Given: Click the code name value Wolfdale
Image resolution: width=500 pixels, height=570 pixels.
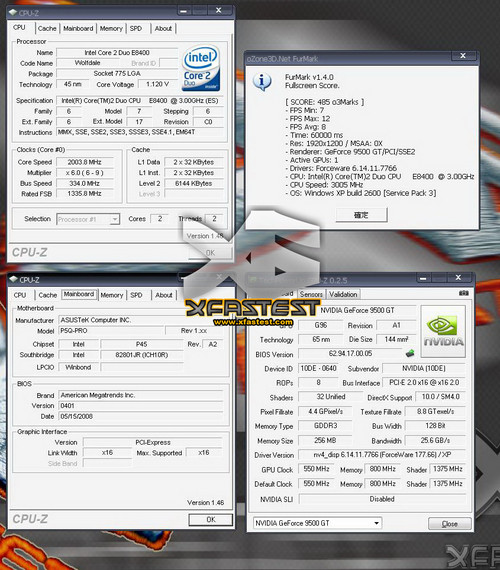Looking at the screenshot, I should (87, 63).
